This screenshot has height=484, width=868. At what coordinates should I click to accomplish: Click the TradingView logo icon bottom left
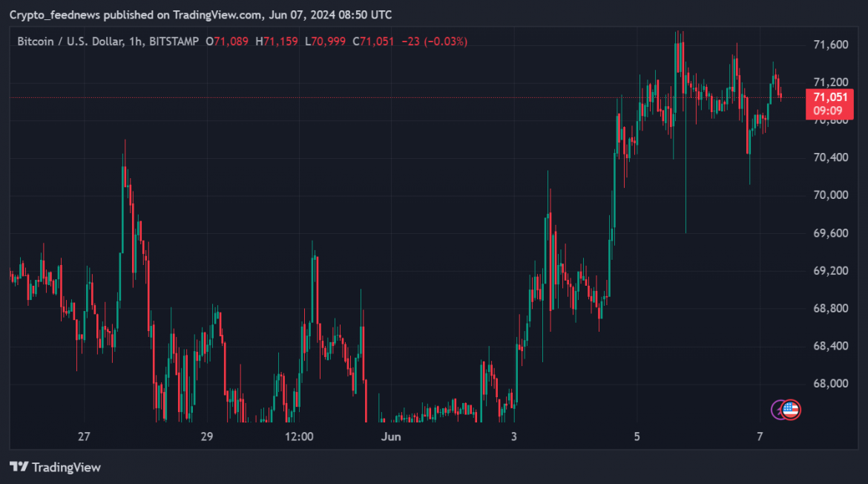click(x=19, y=467)
